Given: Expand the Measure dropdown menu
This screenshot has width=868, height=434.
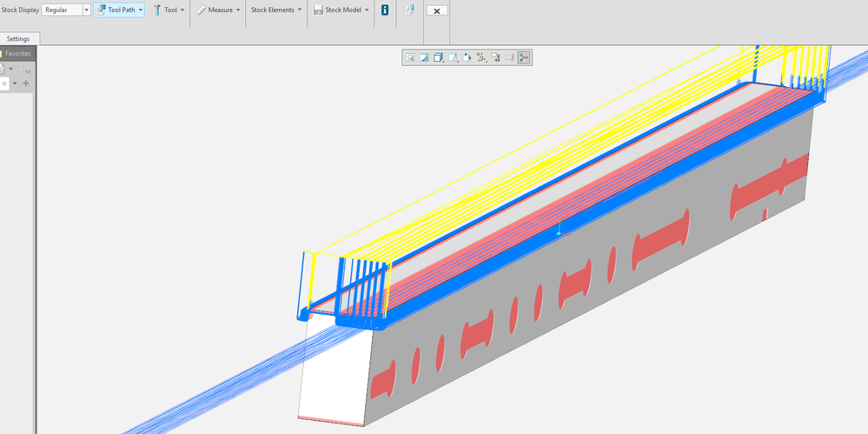Looking at the screenshot, I should click(x=237, y=10).
